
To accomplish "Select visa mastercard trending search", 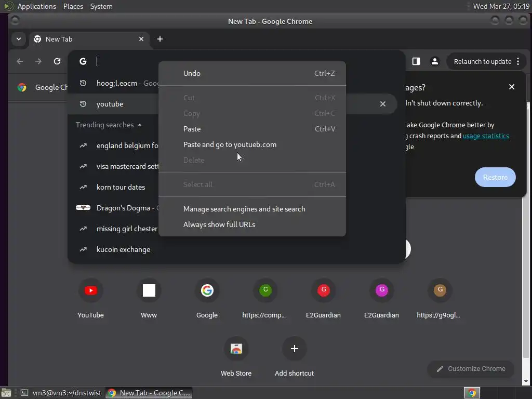I will pyautogui.click(x=113, y=166).
